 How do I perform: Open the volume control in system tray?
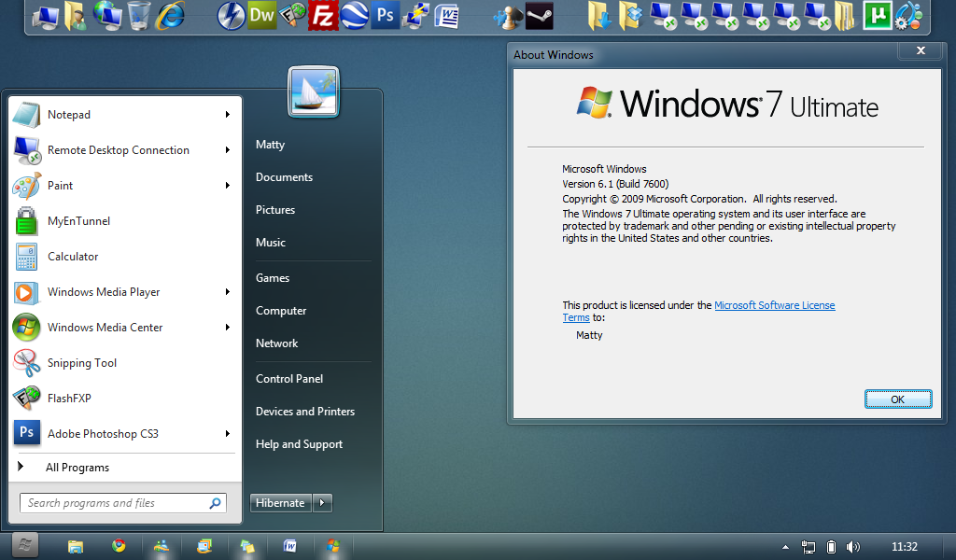tap(853, 547)
